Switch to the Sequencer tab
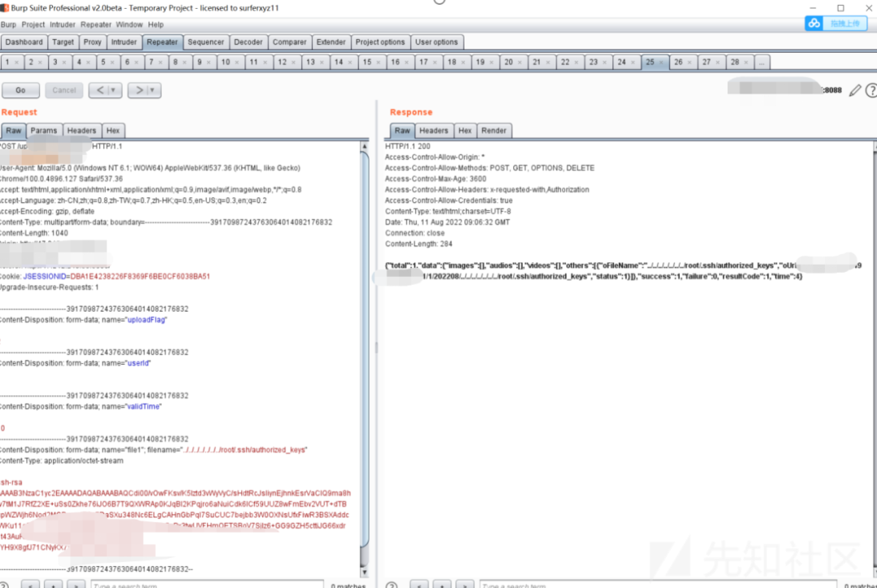 (x=205, y=42)
